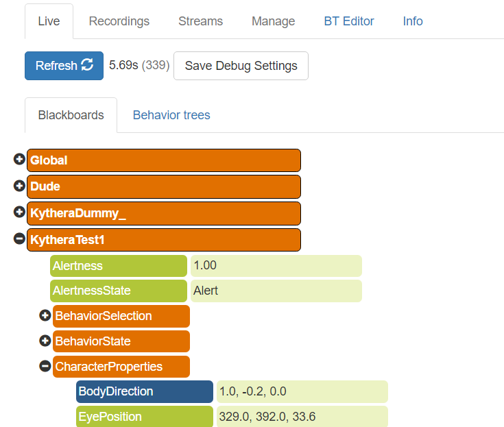The image size is (504, 427).
Task: Collapse KytheraTest1 using minus icon
Action: pos(19,239)
